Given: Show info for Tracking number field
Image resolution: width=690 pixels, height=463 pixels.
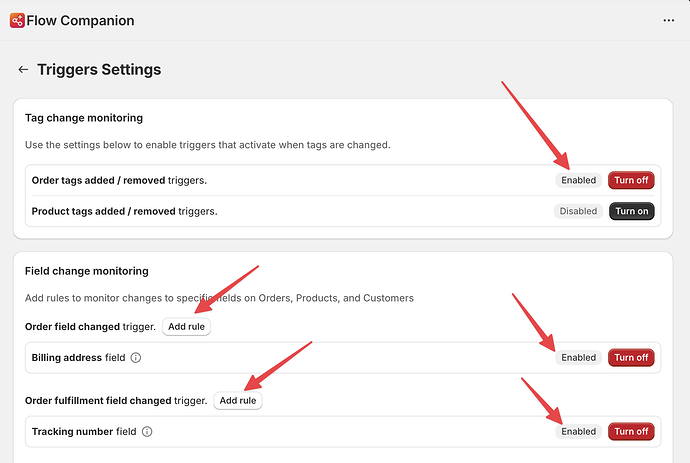Looking at the screenshot, I should pyautogui.click(x=147, y=432).
